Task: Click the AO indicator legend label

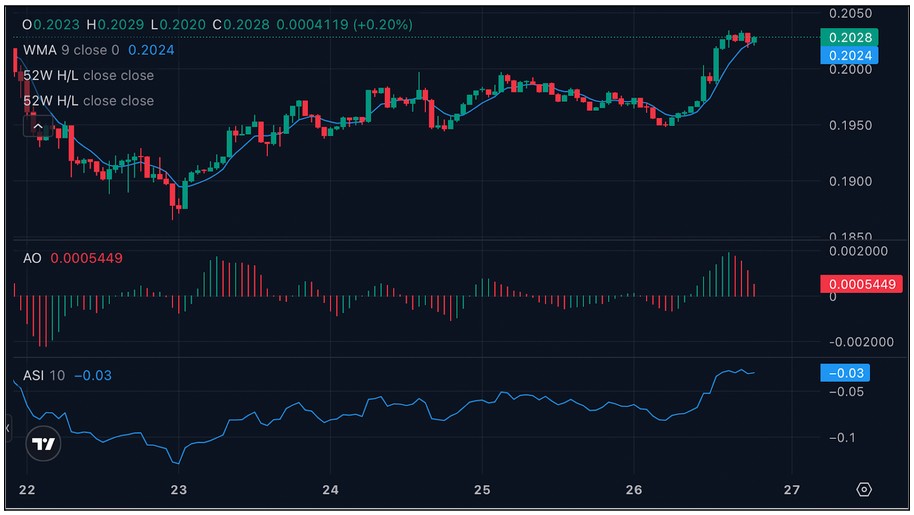Action: pos(32,258)
